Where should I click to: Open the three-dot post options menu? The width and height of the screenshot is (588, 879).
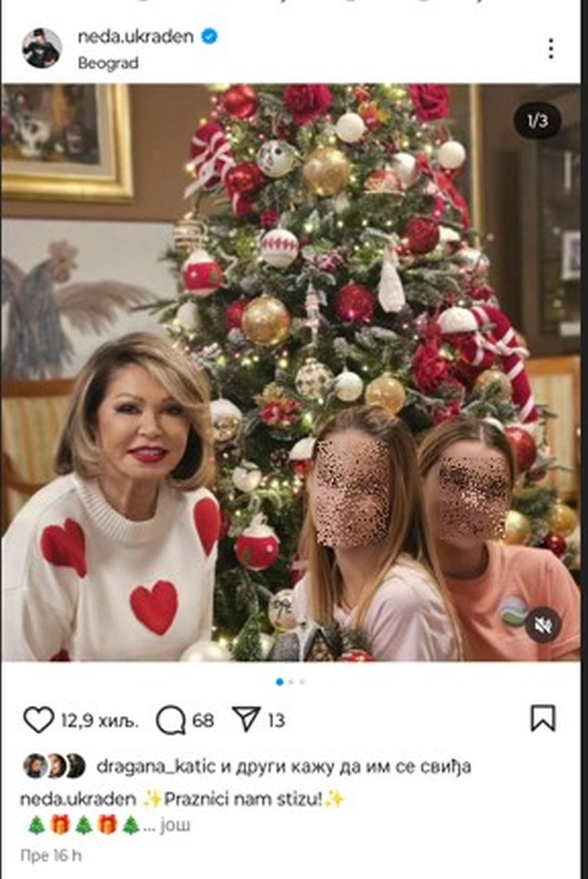(x=551, y=48)
